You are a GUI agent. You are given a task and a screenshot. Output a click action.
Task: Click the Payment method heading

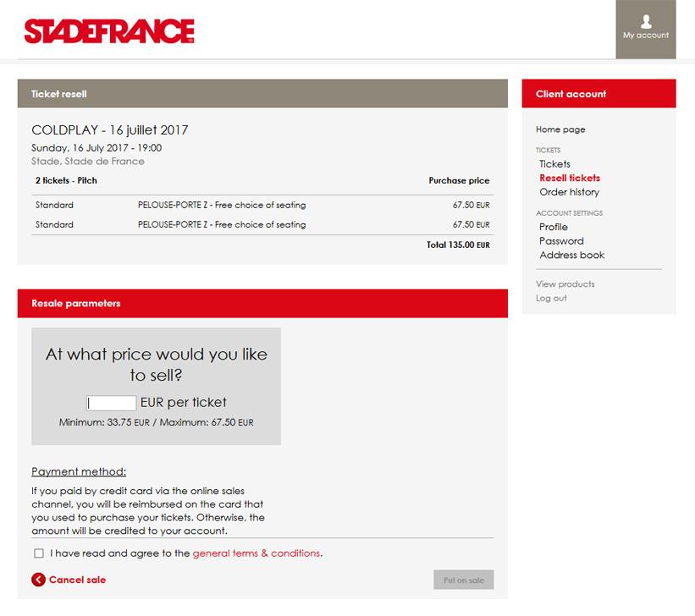(79, 471)
